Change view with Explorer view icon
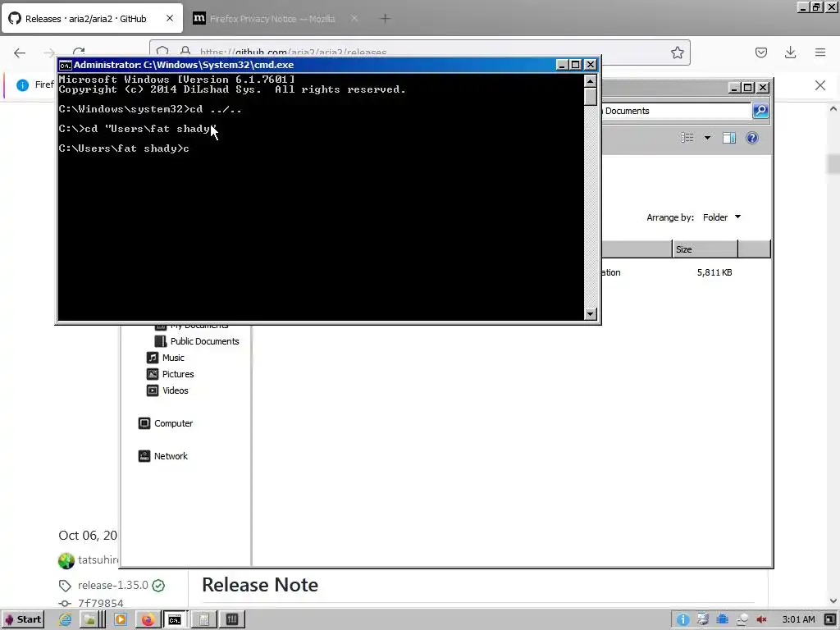Image resolution: width=840 pixels, height=630 pixels. pyautogui.click(x=687, y=138)
